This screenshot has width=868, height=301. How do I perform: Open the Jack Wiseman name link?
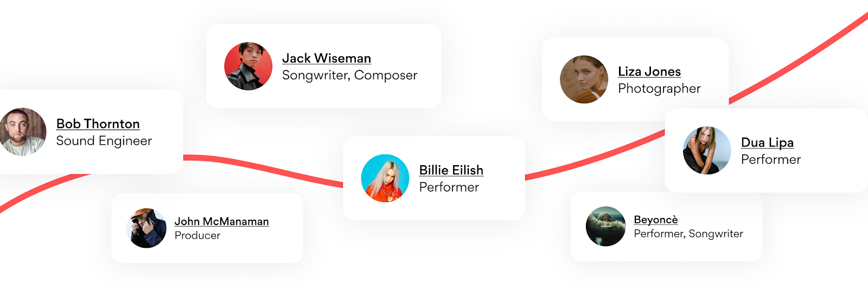327,59
